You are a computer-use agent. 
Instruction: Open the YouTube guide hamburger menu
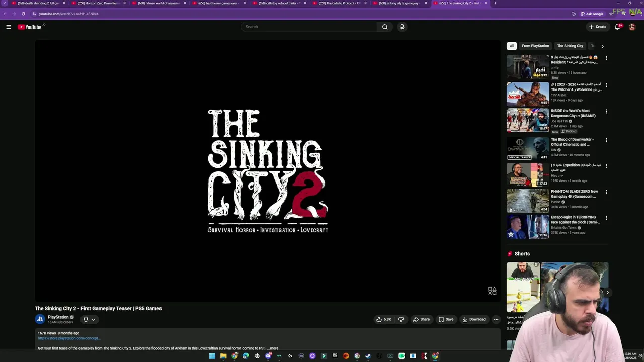(x=9, y=27)
